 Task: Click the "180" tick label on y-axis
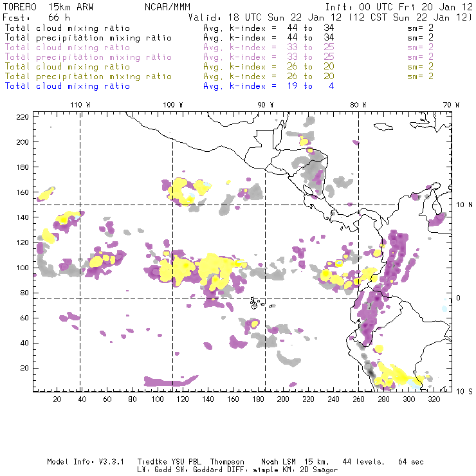tap(23, 167)
